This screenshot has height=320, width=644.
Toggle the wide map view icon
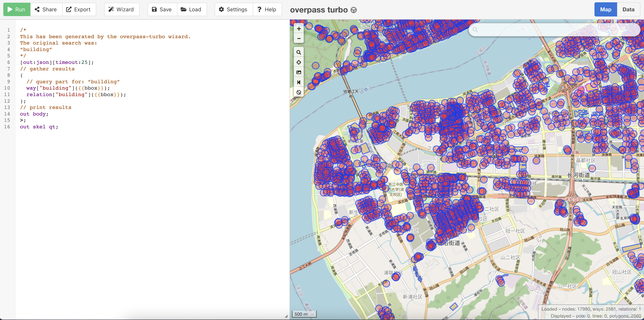[299, 82]
